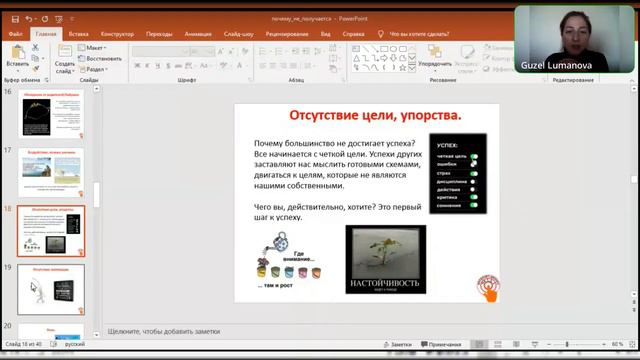
Task: Click the zoom slider handle
Action: 567,344
